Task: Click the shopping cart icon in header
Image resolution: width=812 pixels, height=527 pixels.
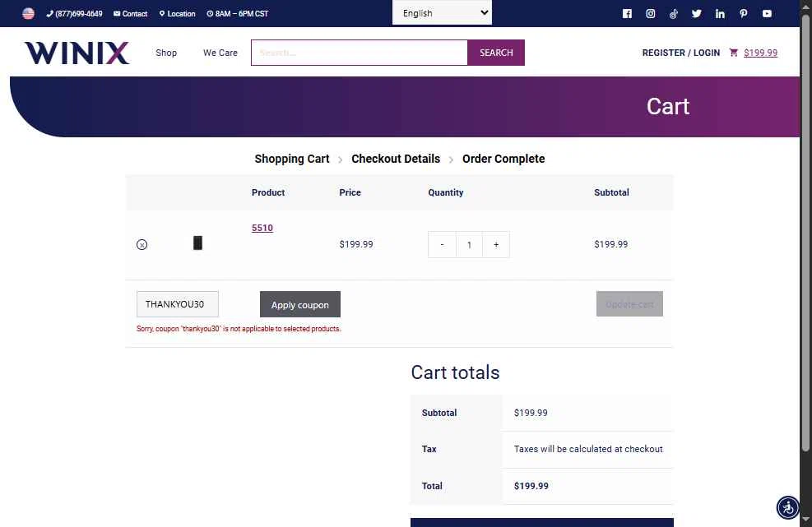Action: pos(733,53)
